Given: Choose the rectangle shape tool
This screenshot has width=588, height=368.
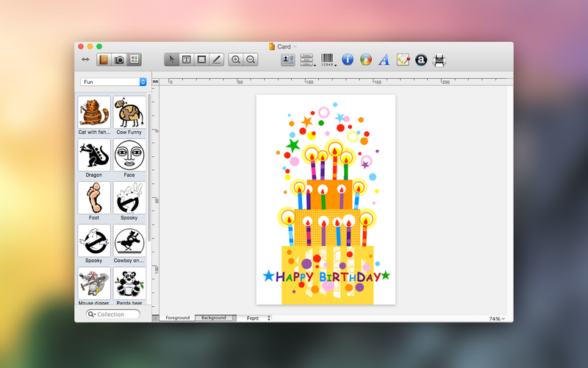Looking at the screenshot, I should pos(201,60).
